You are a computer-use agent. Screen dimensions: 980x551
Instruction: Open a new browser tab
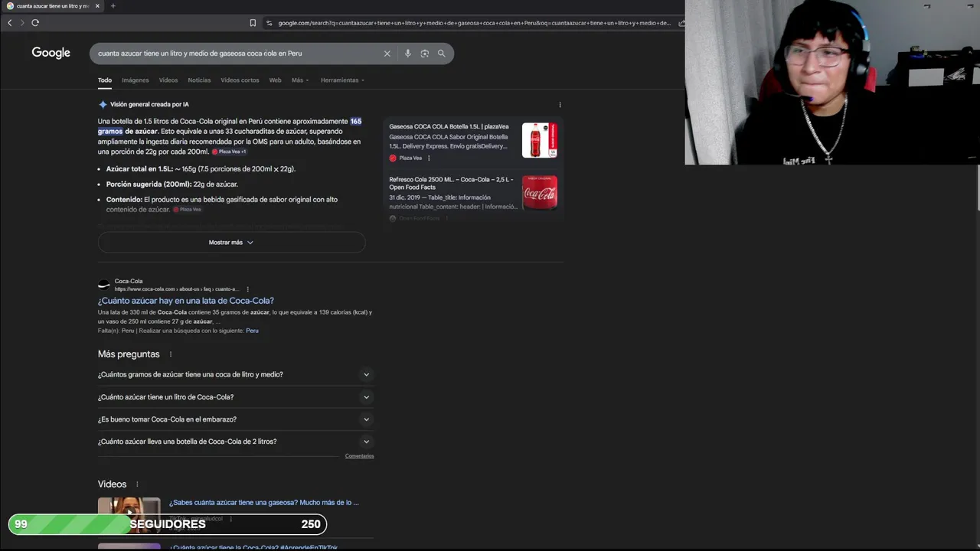113,6
